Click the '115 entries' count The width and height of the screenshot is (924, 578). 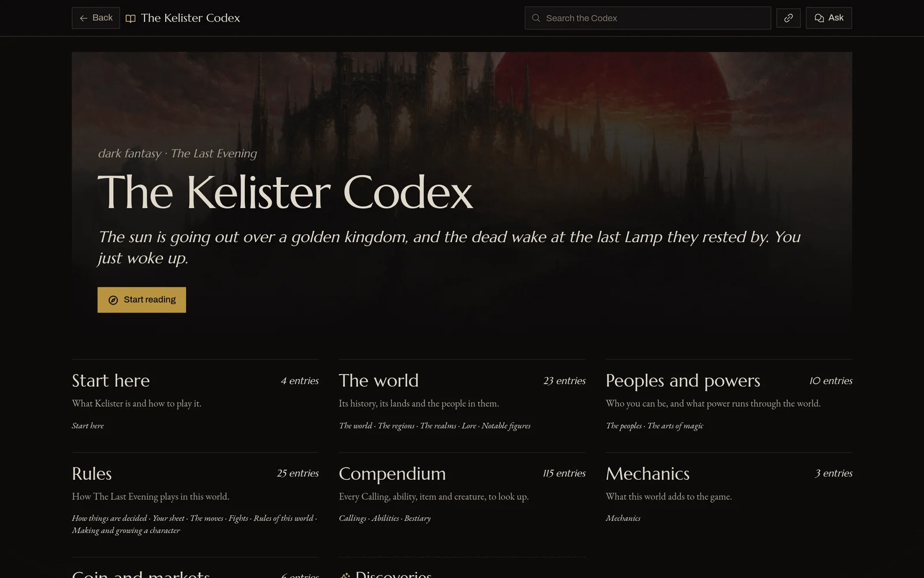[x=564, y=473]
